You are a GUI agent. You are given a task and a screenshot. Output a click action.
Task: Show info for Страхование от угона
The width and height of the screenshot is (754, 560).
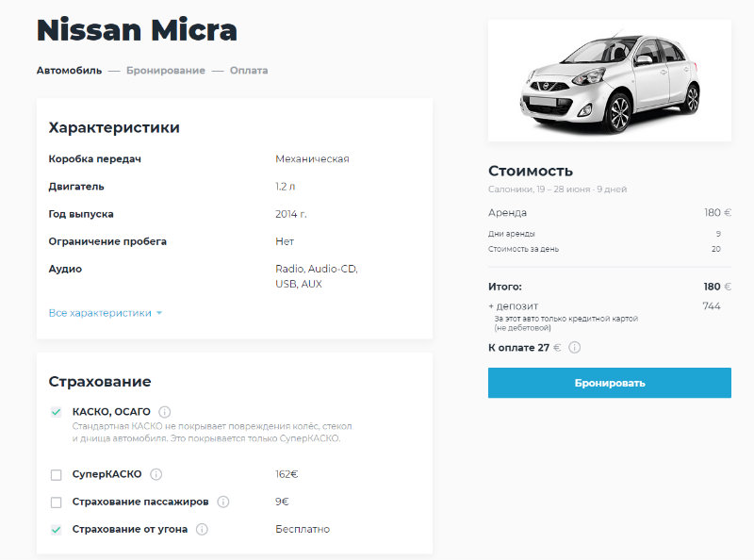pos(202,529)
